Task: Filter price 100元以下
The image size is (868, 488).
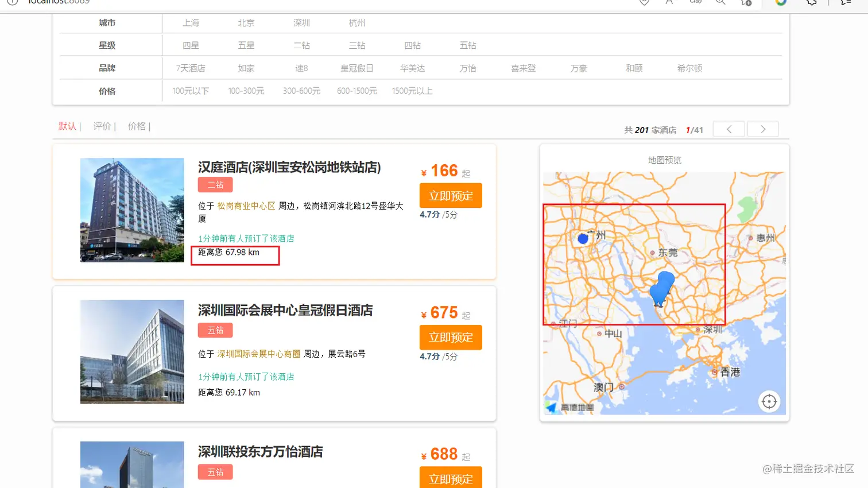Action: click(x=191, y=91)
